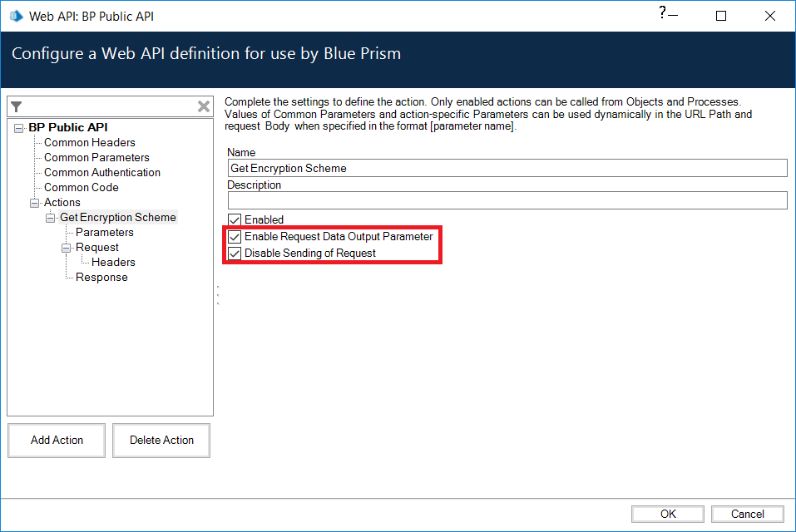Image resolution: width=796 pixels, height=532 pixels.
Task: Click the Blue Prism title bar icon
Action: click(x=16, y=16)
